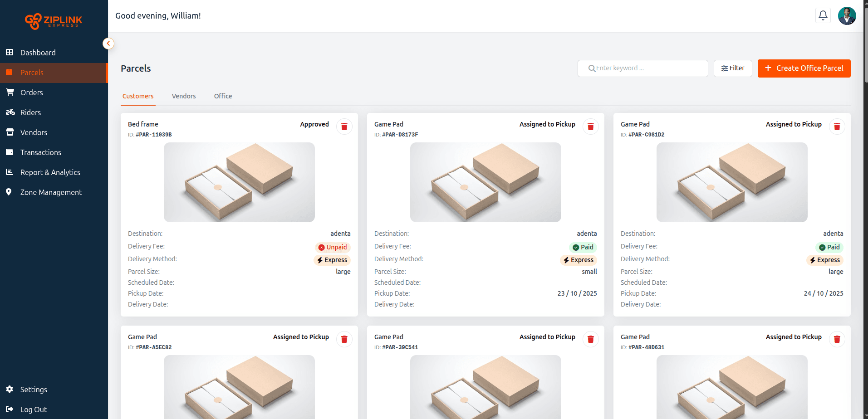Open the Filter options

(733, 68)
